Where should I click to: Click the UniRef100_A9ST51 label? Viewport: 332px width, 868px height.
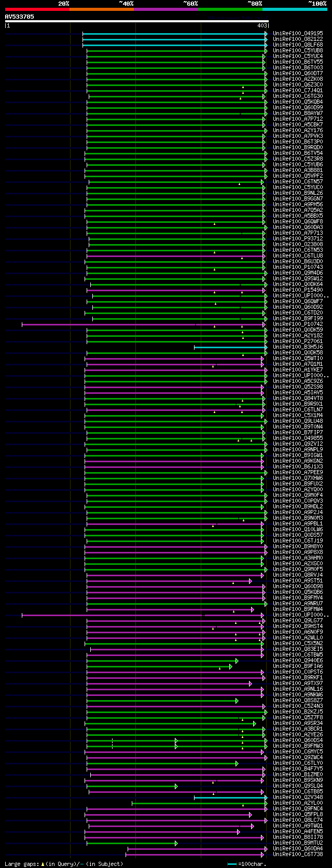(298, 580)
